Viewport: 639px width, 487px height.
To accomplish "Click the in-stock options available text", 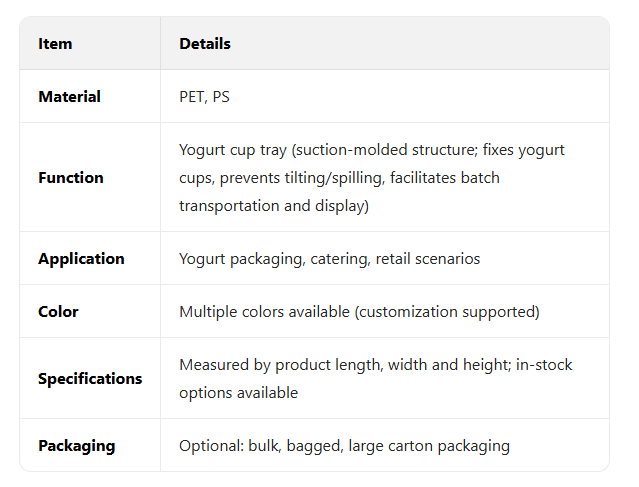I will click(238, 393).
